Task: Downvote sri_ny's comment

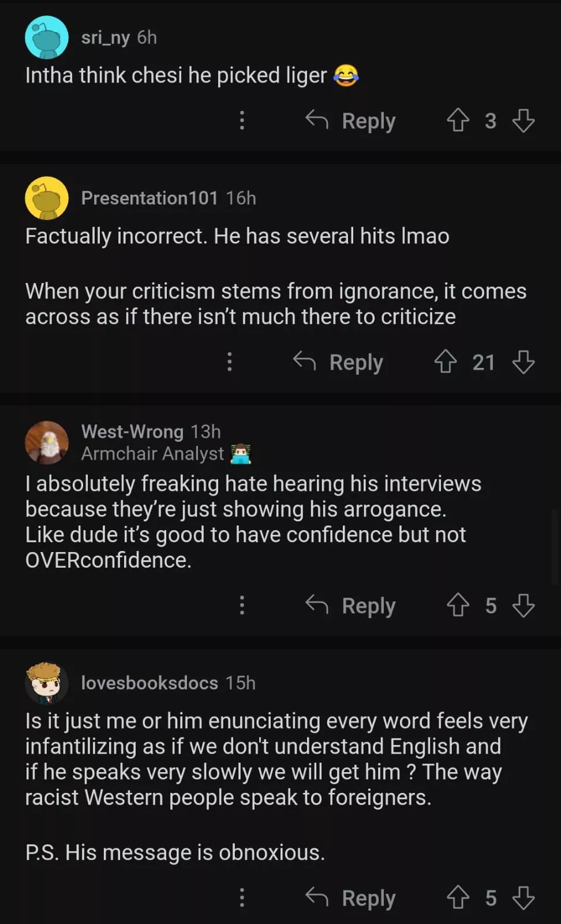Action: tap(523, 121)
